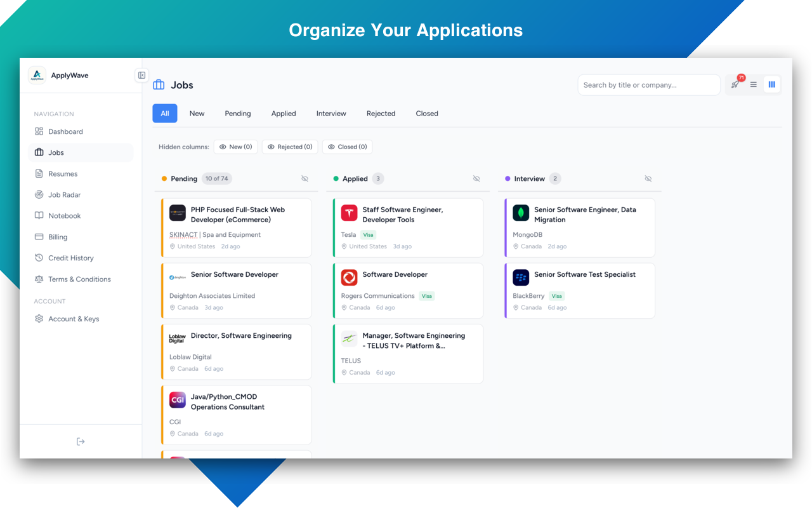
Task: Switch to the Closed tab
Action: (427, 114)
